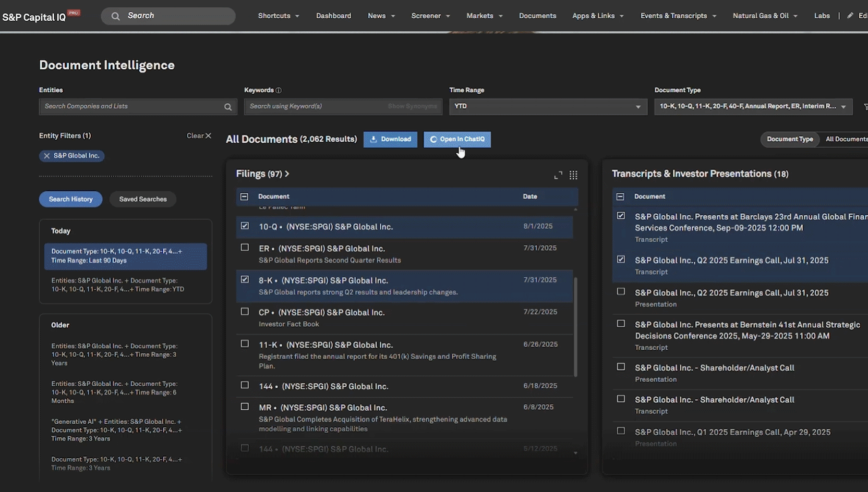Open "MR • (NYSE:SPGI) S&P Global Inc." document
This screenshot has height=492, width=868.
322,408
